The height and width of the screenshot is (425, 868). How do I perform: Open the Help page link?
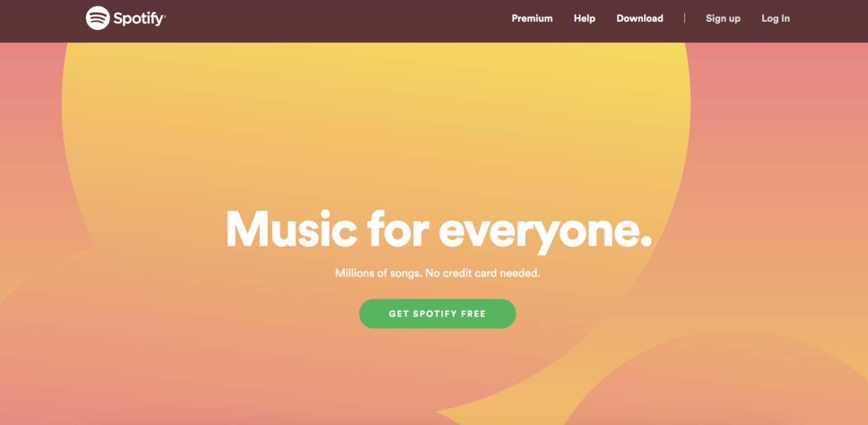coord(585,18)
